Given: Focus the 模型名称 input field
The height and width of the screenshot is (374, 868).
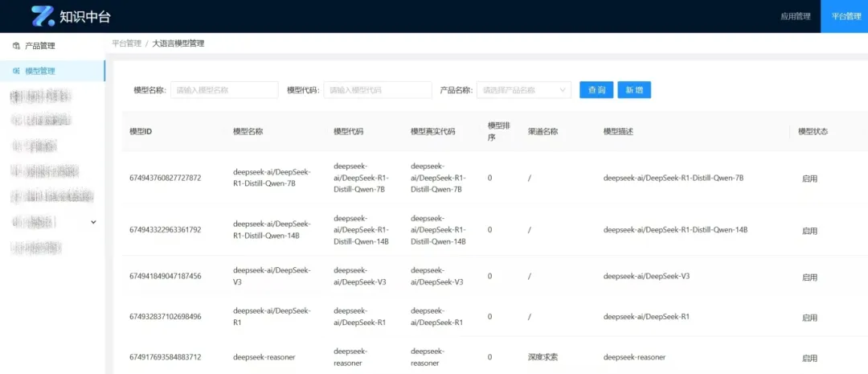Looking at the screenshot, I should pos(224,90).
